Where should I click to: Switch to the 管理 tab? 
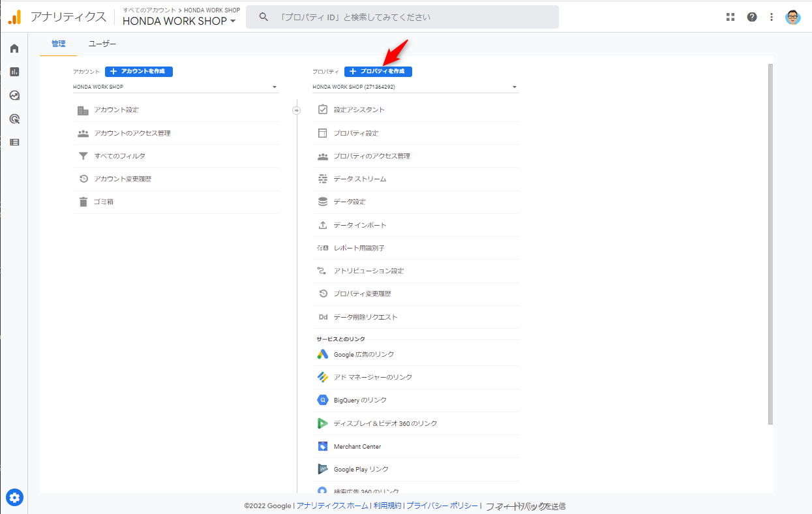tap(59, 44)
